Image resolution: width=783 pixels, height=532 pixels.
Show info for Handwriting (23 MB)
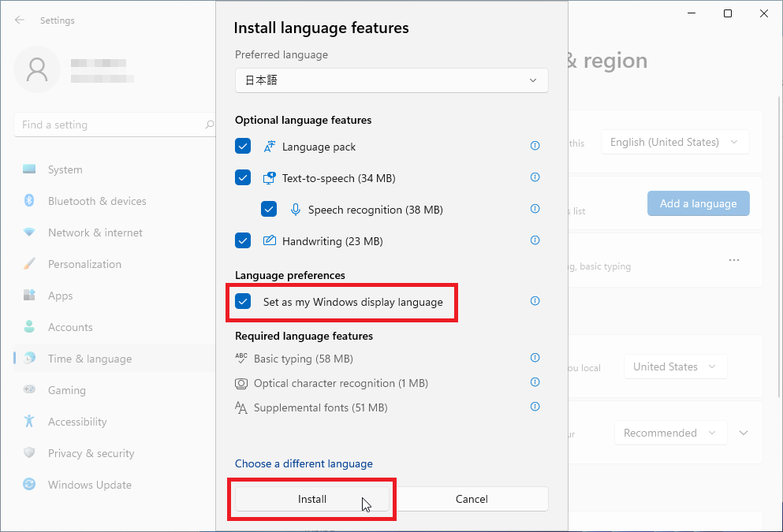[x=535, y=240]
